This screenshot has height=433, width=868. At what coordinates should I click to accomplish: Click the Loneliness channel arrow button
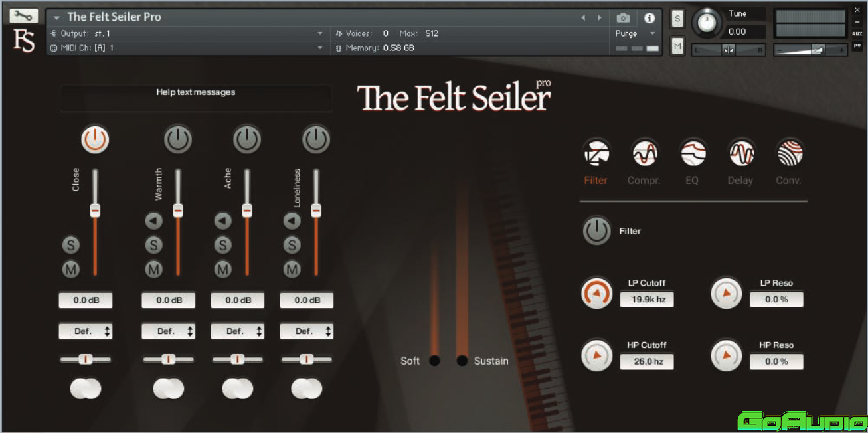[292, 221]
